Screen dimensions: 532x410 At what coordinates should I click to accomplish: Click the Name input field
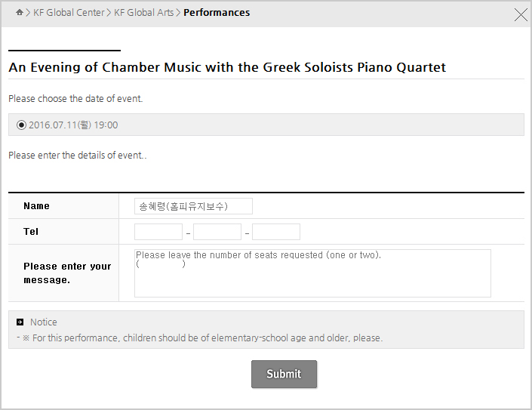tap(193, 206)
